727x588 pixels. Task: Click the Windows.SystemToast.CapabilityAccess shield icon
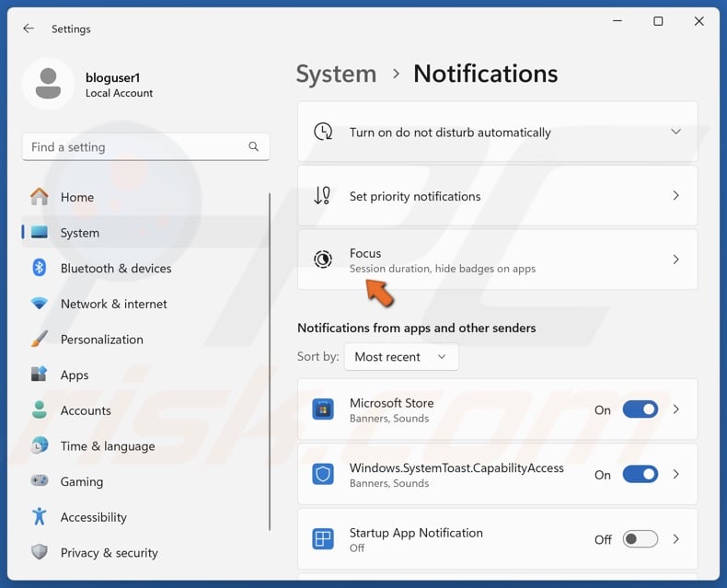pos(322,475)
